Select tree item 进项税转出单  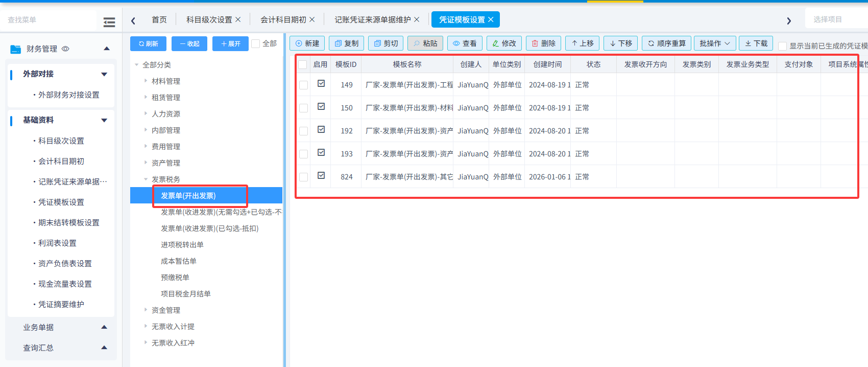(x=182, y=244)
